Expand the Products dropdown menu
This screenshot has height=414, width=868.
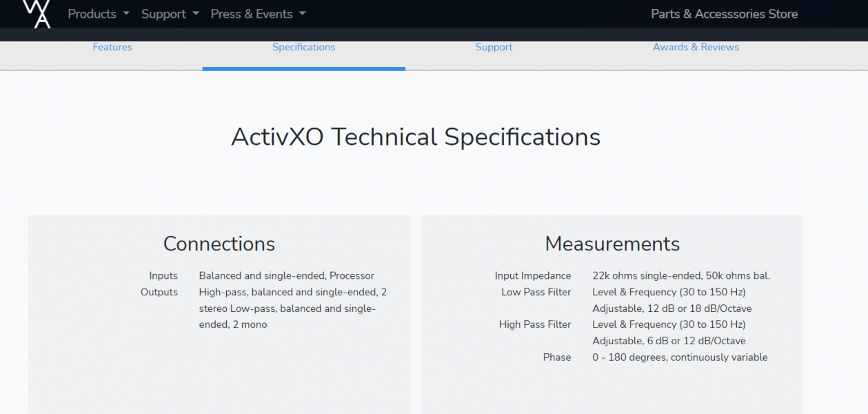pos(99,14)
